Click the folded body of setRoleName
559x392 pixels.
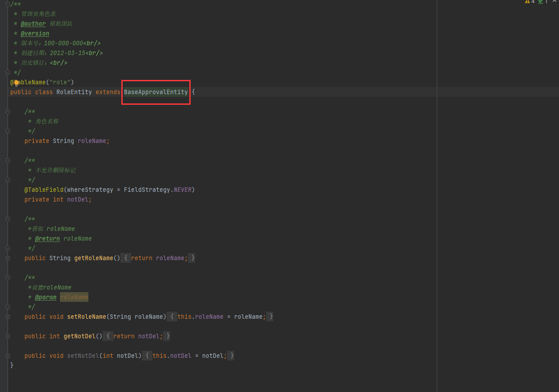tap(221, 317)
